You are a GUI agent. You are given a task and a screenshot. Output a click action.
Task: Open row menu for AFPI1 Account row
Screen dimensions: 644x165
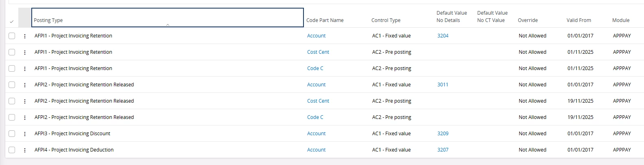pyautogui.click(x=25, y=36)
